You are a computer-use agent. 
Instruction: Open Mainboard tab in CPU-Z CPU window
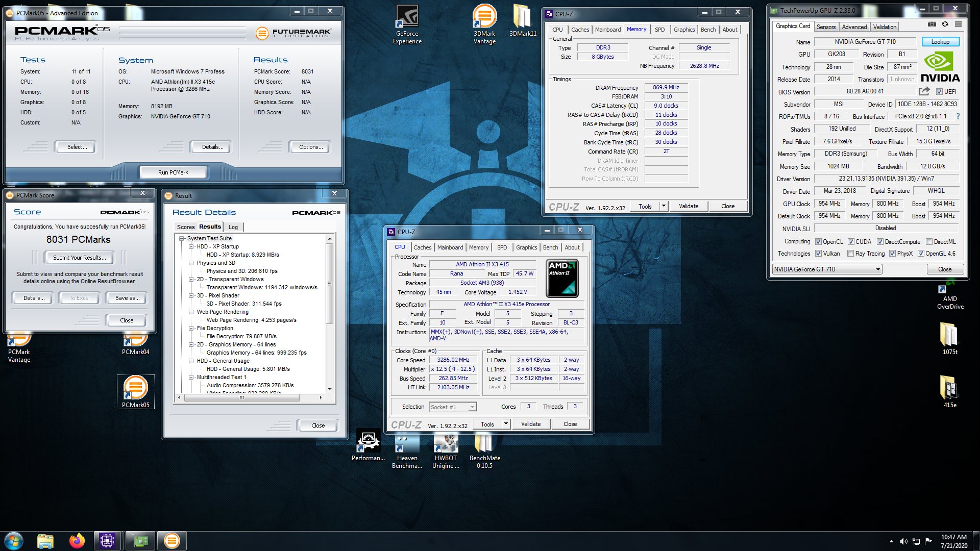450,247
